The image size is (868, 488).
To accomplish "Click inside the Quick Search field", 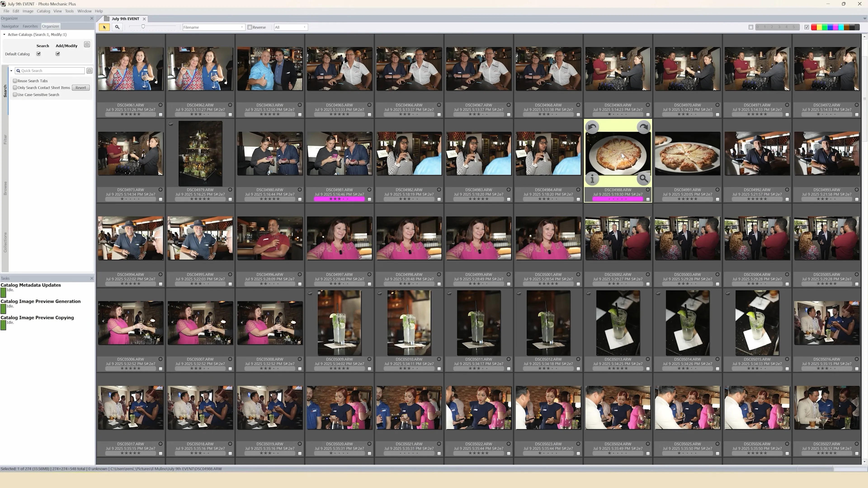I will click(51, 70).
